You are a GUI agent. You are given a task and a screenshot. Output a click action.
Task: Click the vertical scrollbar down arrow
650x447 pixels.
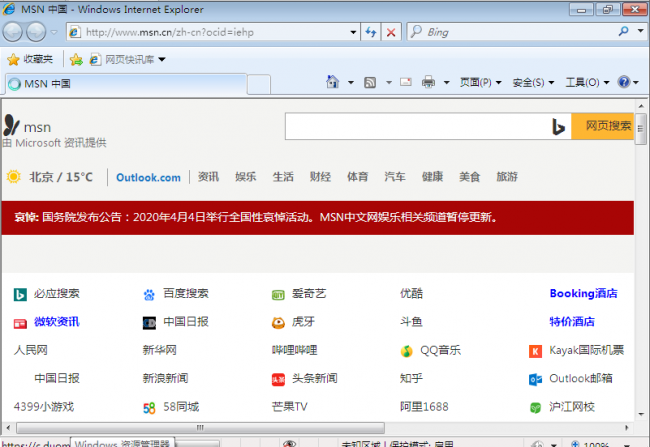(641, 414)
